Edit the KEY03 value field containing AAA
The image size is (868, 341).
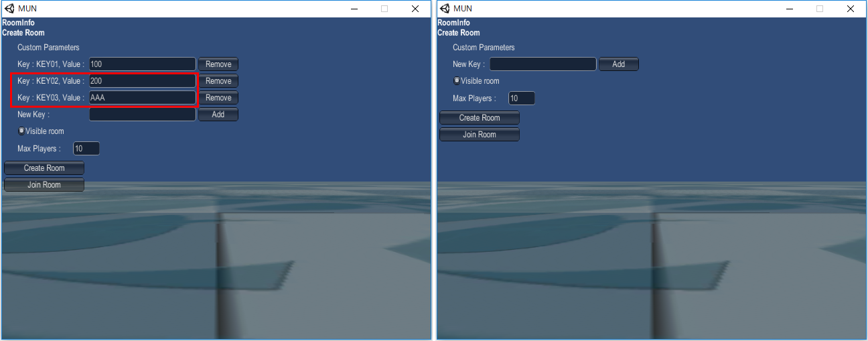coord(142,98)
